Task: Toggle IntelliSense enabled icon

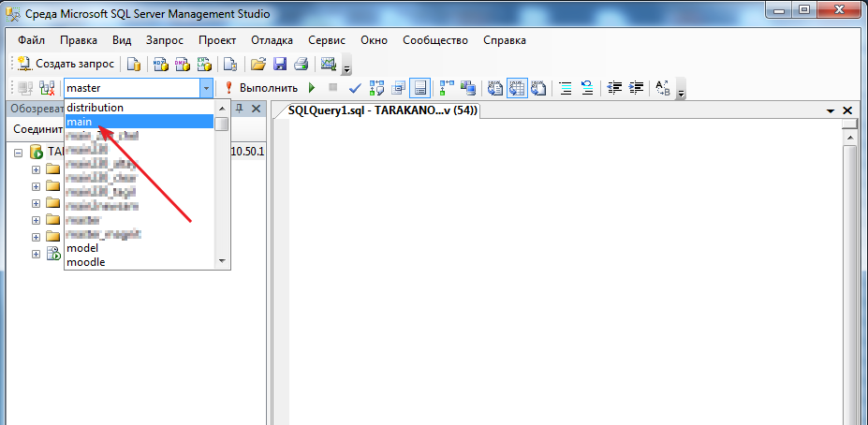Action: coord(419,87)
